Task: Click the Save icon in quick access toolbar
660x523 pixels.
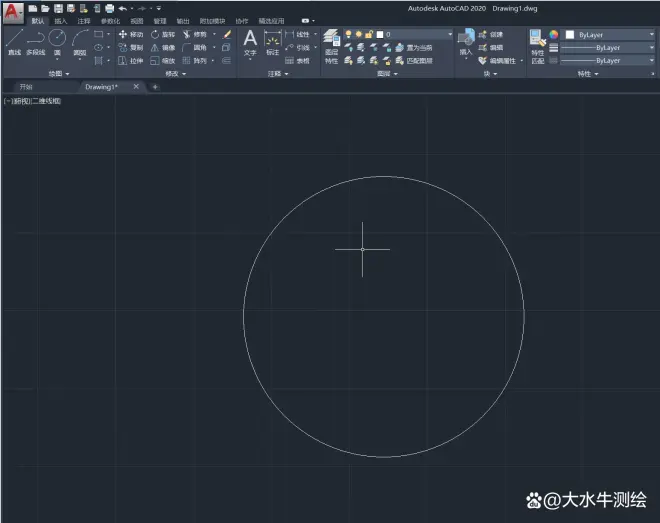Action: pos(58,8)
